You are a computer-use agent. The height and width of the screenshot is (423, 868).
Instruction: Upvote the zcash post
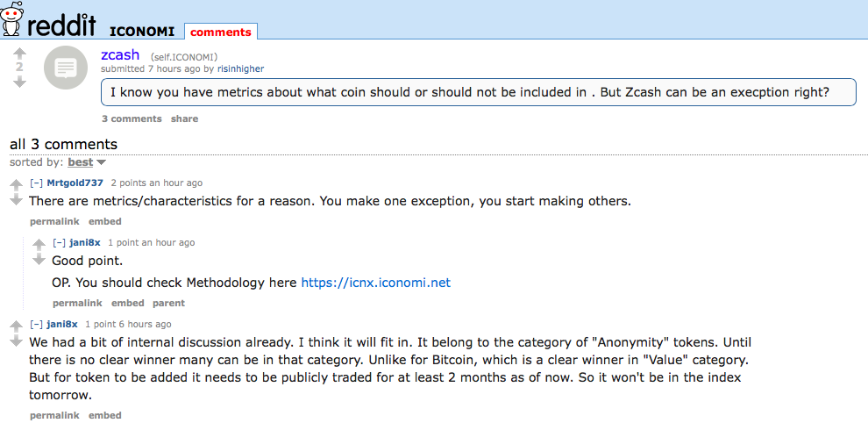tap(19, 54)
